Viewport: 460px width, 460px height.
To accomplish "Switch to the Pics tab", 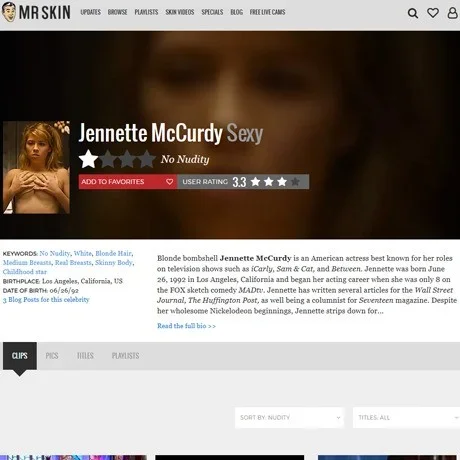I will click(52, 356).
